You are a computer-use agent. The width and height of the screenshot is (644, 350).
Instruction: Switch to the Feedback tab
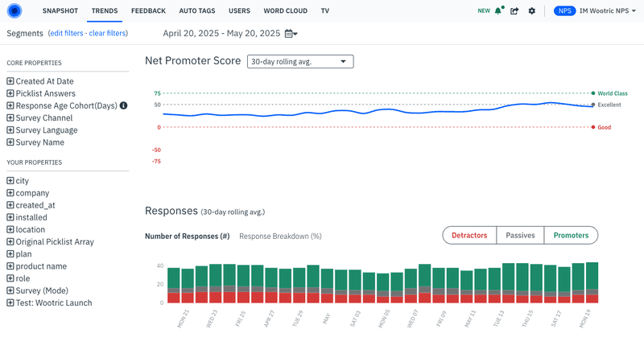click(x=147, y=11)
